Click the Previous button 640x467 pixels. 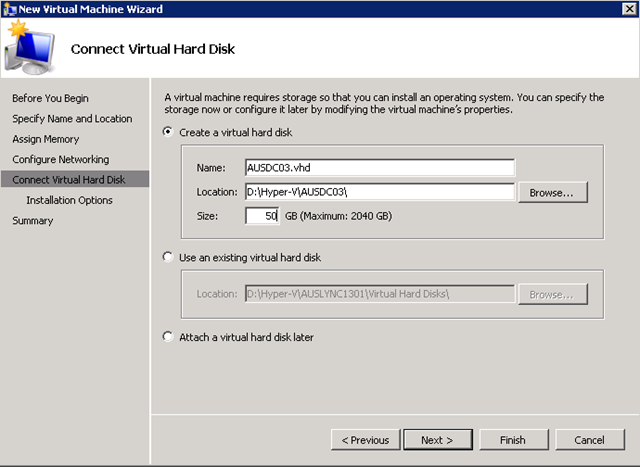tap(365, 440)
